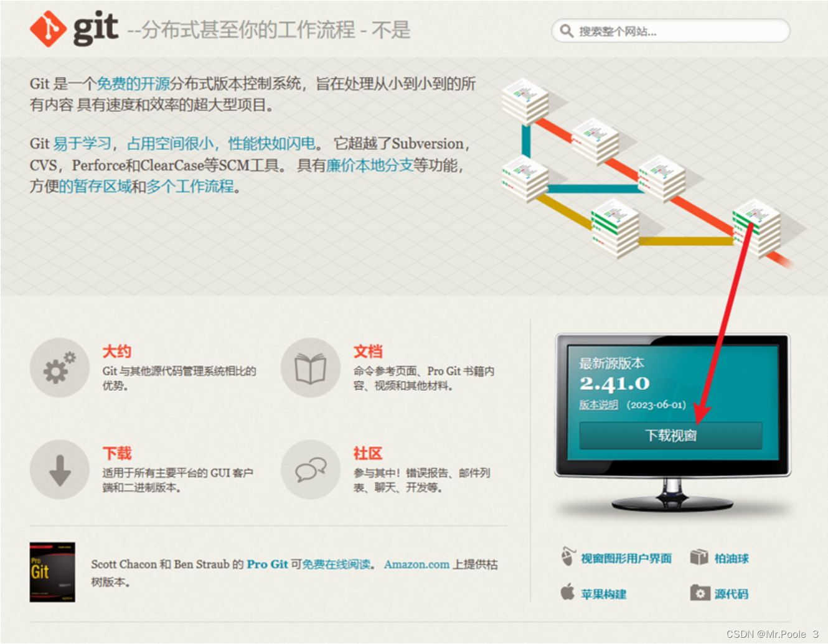Image resolution: width=828 pixels, height=644 pixels.
Task: Click the Pro Git book cover thumbnail
Action: (52, 572)
